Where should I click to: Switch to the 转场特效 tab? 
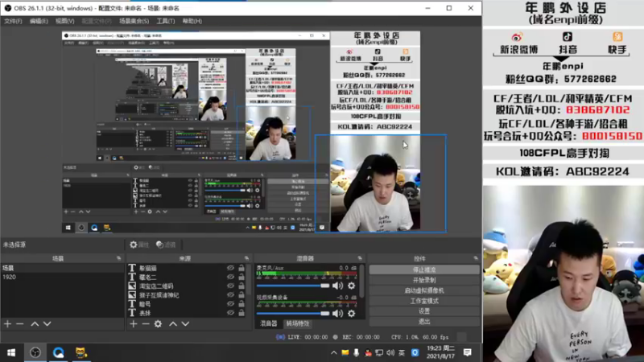[x=298, y=323]
